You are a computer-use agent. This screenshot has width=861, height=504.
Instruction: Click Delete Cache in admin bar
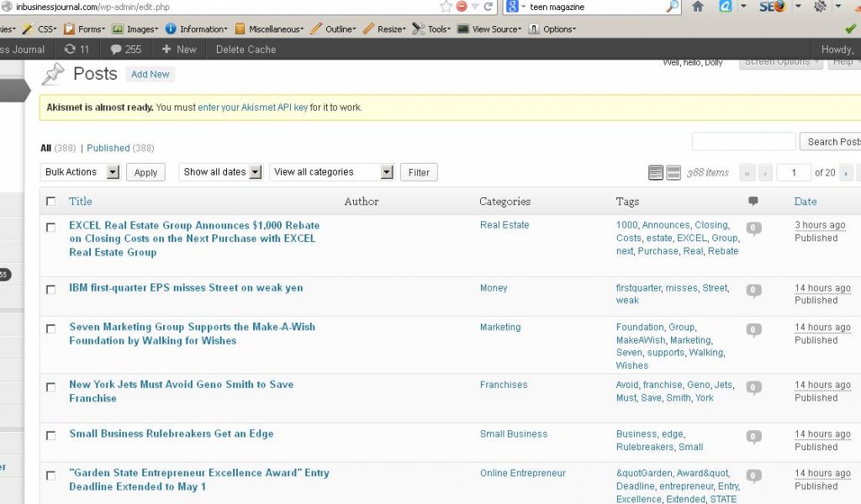(x=246, y=50)
